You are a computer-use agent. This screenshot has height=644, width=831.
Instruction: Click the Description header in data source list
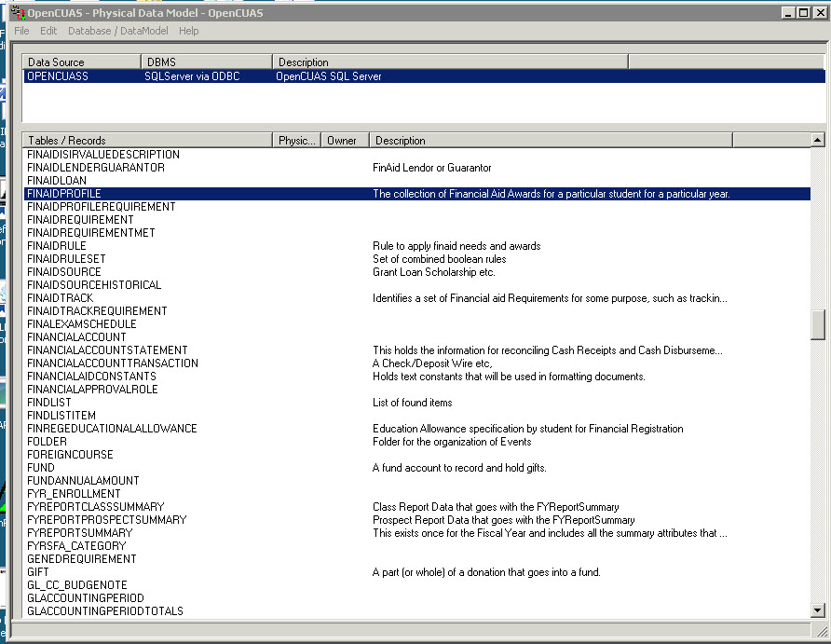pos(450,62)
